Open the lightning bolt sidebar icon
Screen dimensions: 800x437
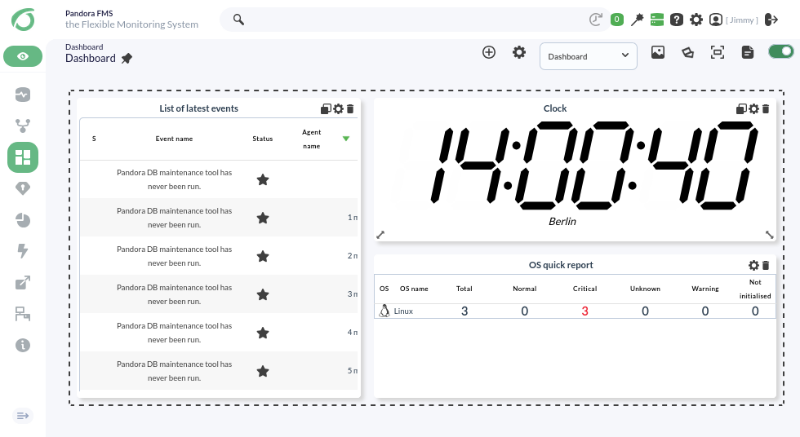tap(22, 251)
